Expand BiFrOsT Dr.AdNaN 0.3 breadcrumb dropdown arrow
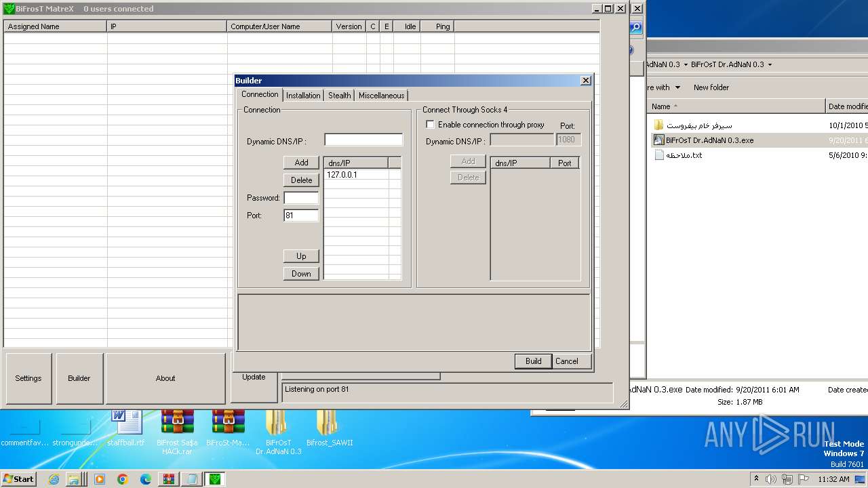This screenshot has width=868, height=488. click(770, 64)
